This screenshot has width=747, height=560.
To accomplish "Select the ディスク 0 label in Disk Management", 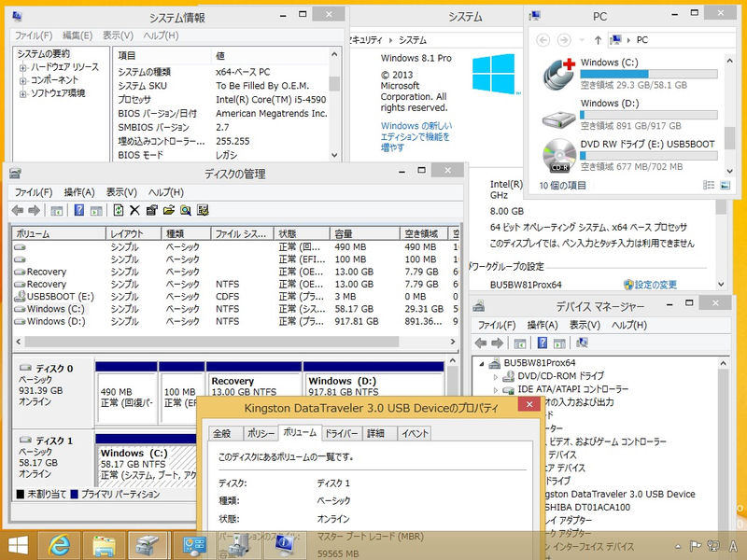I will tap(54, 369).
